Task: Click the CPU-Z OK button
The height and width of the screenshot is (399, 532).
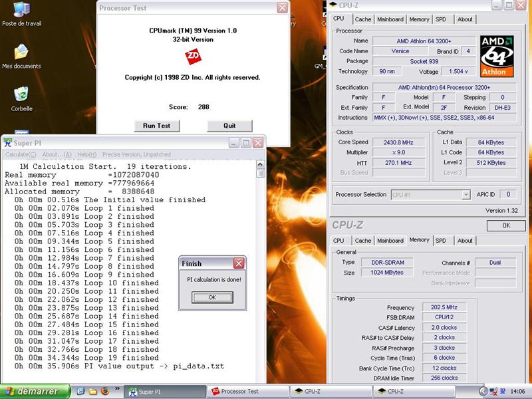Action: tap(505, 225)
